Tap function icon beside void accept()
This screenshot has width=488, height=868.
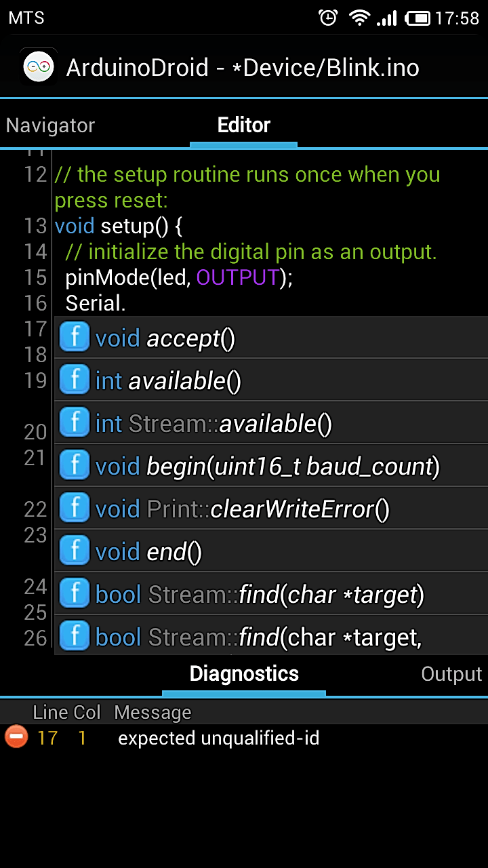(x=75, y=337)
